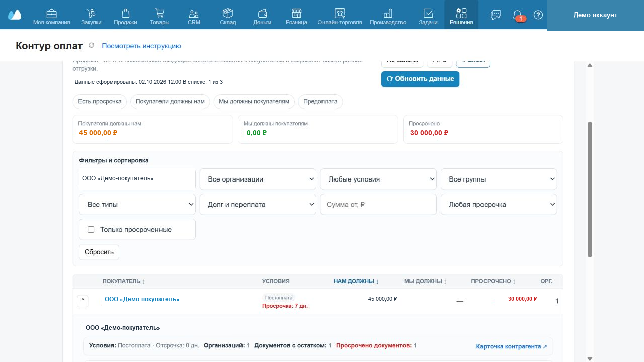Open the Товары section

159,15
